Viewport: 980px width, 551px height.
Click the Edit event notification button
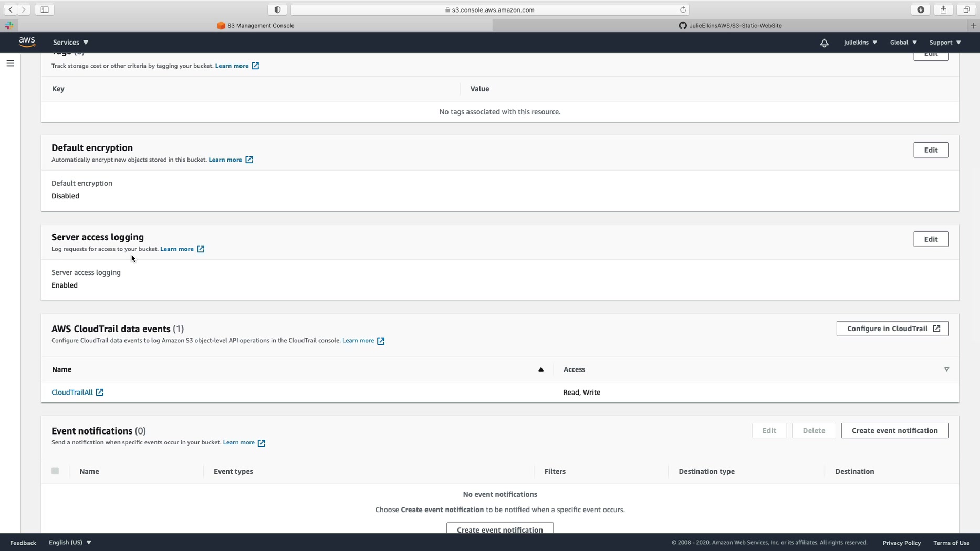coord(769,430)
